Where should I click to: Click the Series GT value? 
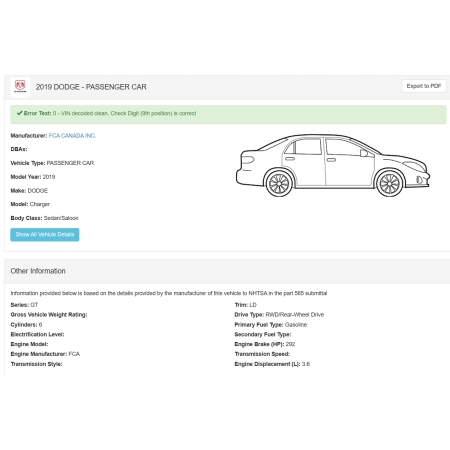click(x=34, y=305)
